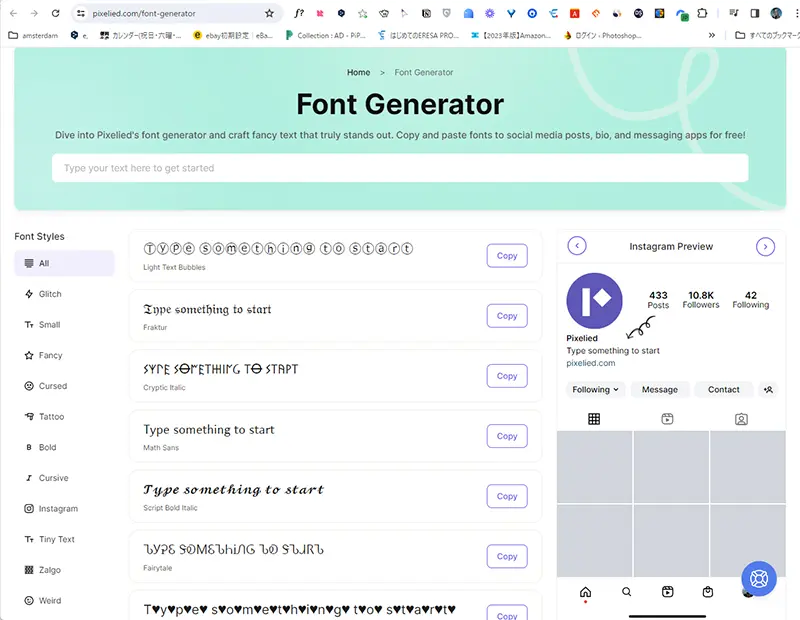Click the Instagram home icon

click(585, 592)
